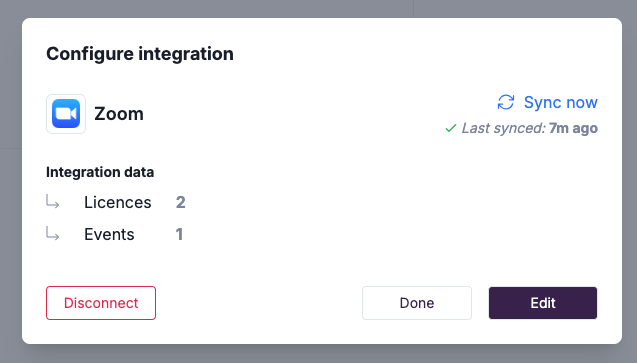
Task: Select the Licences data row
Action: point(116,202)
